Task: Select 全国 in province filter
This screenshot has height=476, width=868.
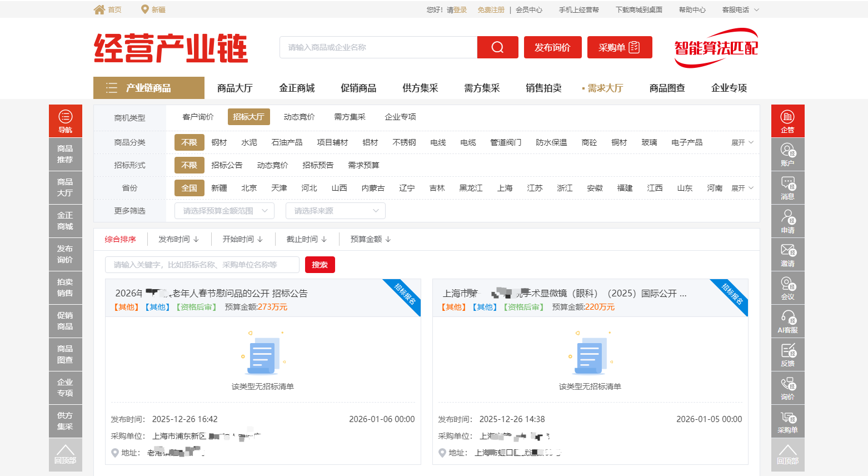Action: [x=189, y=188]
